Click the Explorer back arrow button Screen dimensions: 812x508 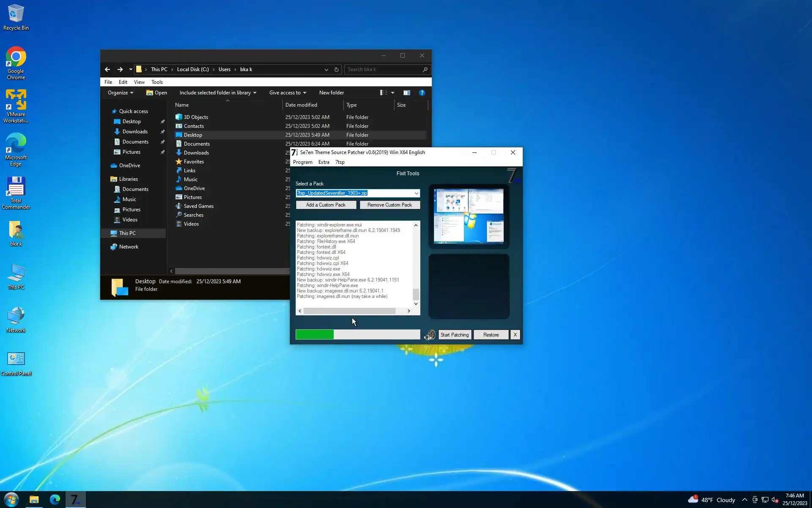(x=107, y=69)
